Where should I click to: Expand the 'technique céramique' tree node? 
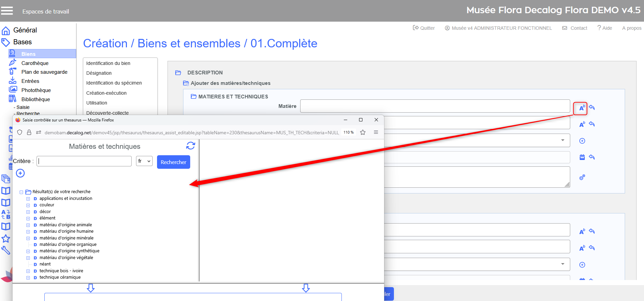point(28,278)
